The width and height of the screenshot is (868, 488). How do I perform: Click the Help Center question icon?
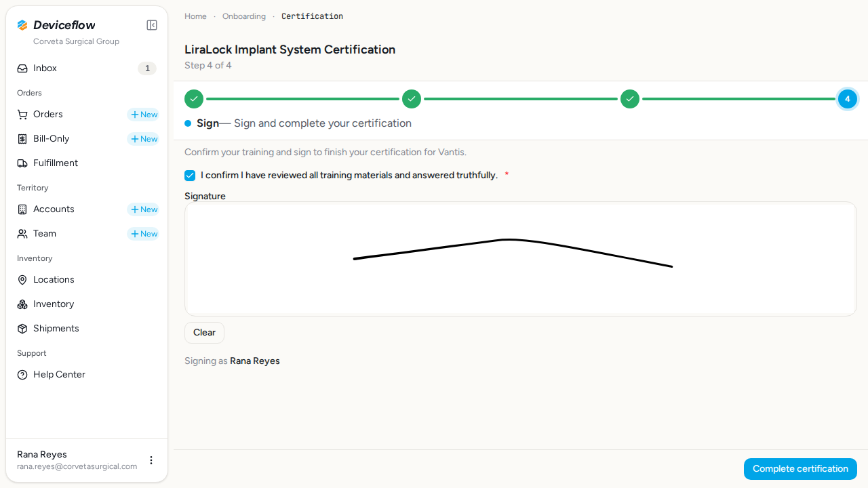tap(22, 375)
